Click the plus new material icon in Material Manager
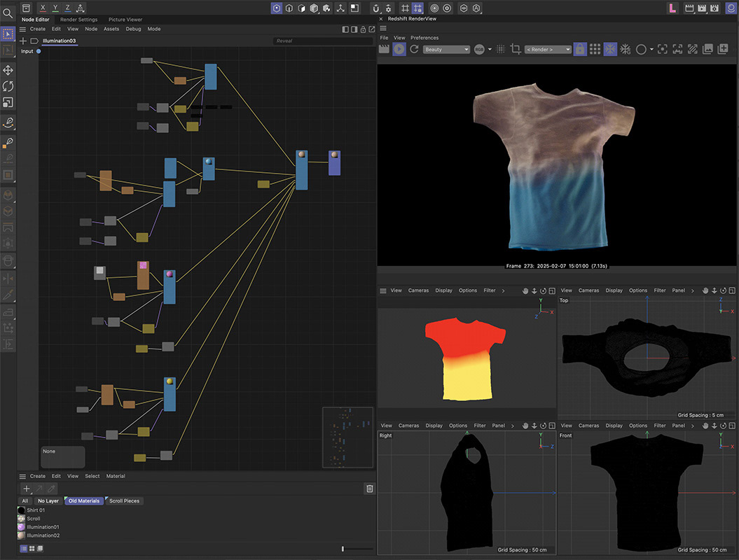Image resolution: width=739 pixels, height=560 pixels. 27,489
